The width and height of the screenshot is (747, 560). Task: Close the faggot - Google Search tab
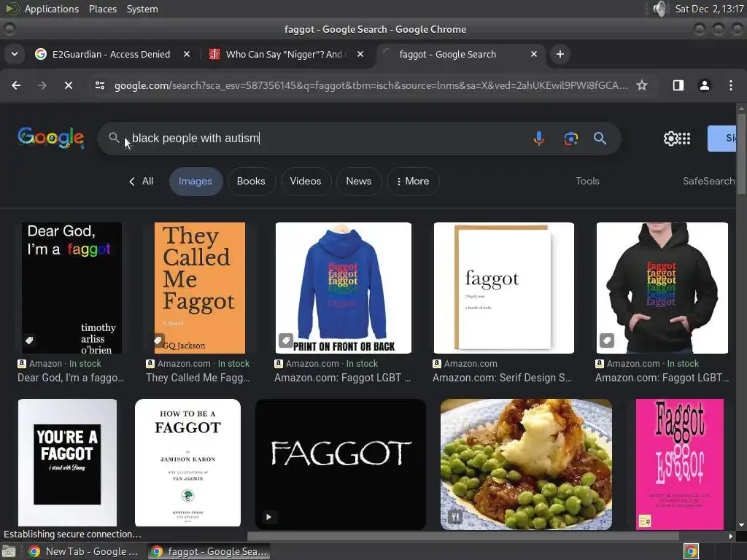click(534, 54)
